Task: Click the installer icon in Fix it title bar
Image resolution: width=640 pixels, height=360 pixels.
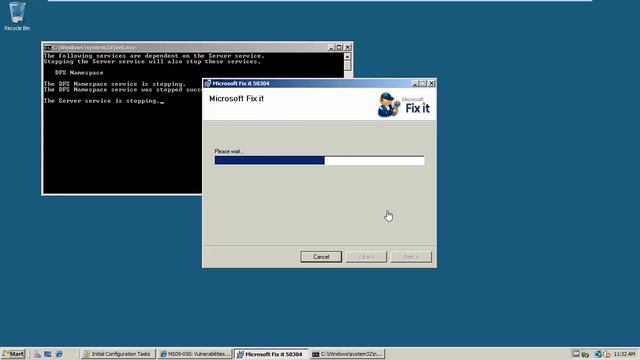Action: pos(207,83)
